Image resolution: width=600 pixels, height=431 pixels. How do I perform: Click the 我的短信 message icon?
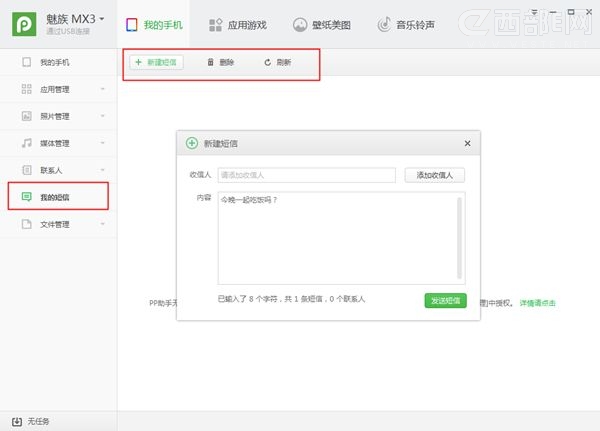point(27,197)
